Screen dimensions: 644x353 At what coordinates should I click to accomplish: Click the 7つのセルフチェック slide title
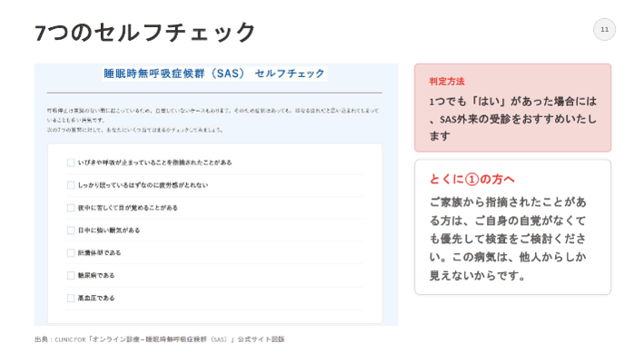coord(145,33)
